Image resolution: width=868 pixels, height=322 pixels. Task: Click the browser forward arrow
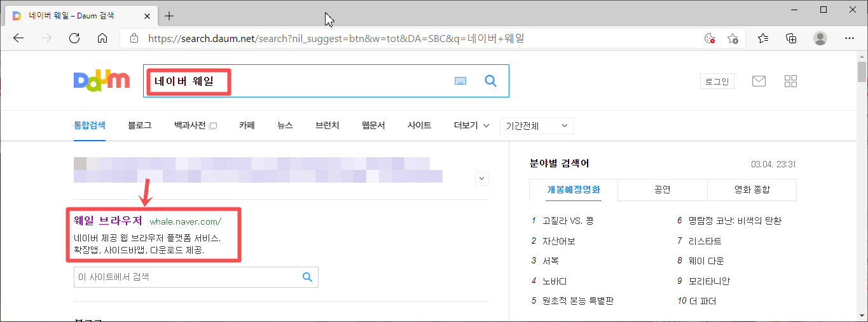click(46, 38)
